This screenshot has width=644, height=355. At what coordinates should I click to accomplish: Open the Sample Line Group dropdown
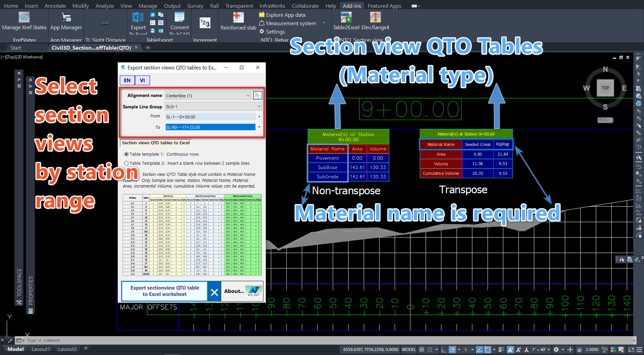[x=259, y=107]
